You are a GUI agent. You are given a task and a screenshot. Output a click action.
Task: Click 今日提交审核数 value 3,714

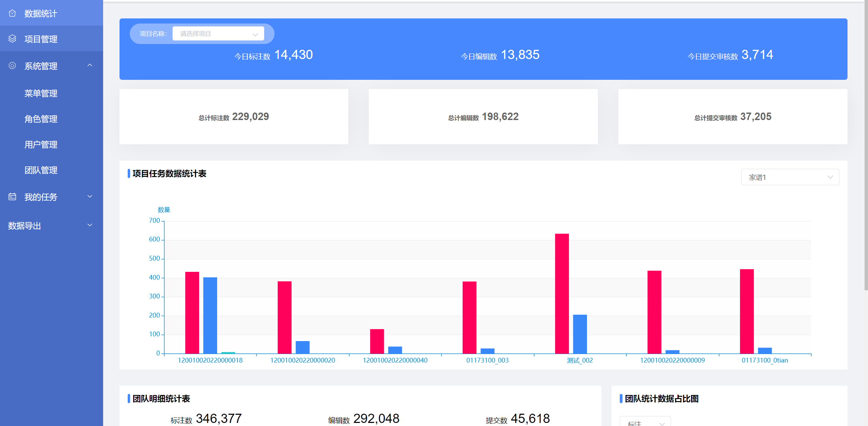point(757,55)
